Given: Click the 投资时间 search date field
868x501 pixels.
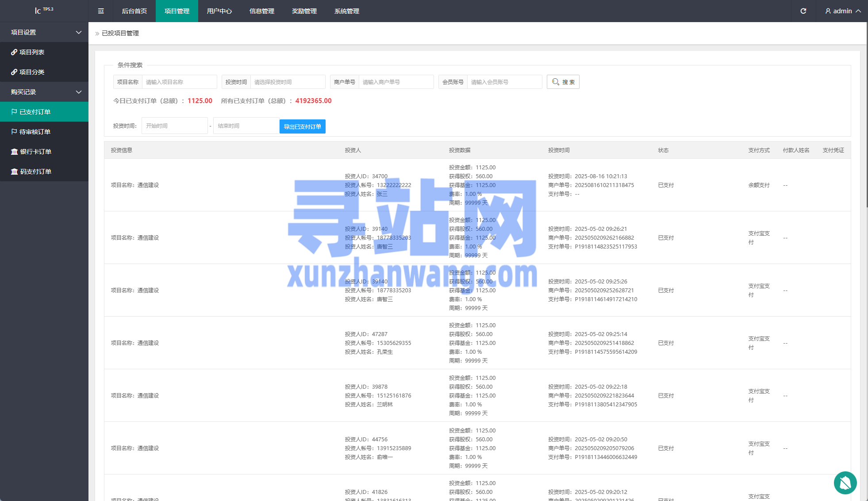Looking at the screenshot, I should coord(288,82).
